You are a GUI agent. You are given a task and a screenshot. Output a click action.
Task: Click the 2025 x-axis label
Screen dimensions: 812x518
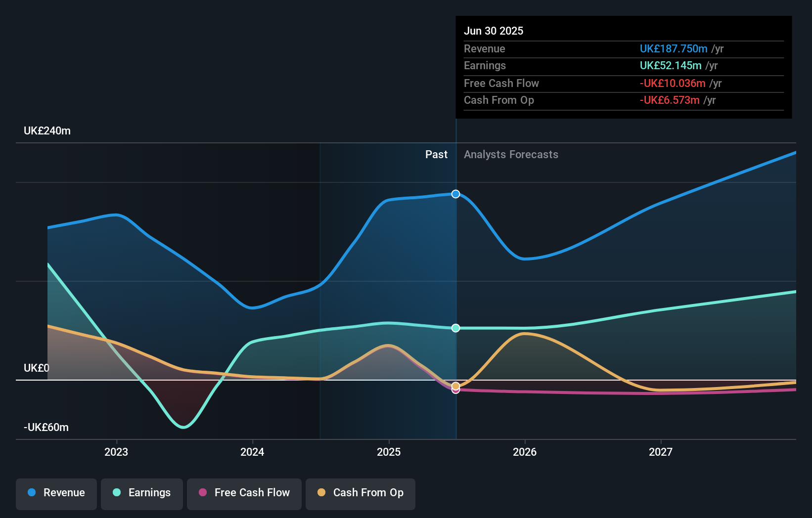pos(389,452)
